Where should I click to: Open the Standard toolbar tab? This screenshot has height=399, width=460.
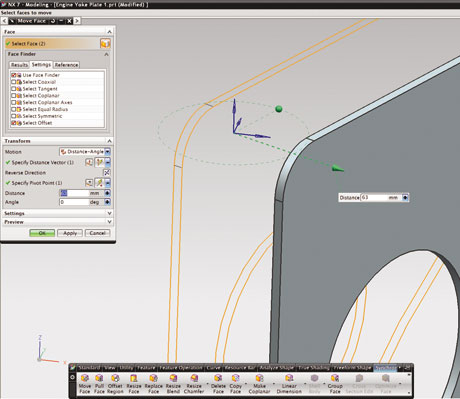tap(89, 368)
